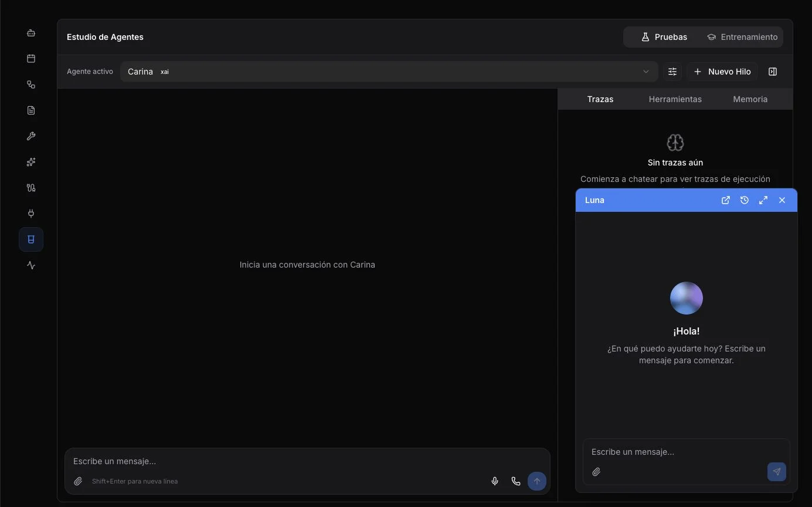Open the wrench tools sidebar icon
This screenshot has height=507, width=812.
[31, 136]
